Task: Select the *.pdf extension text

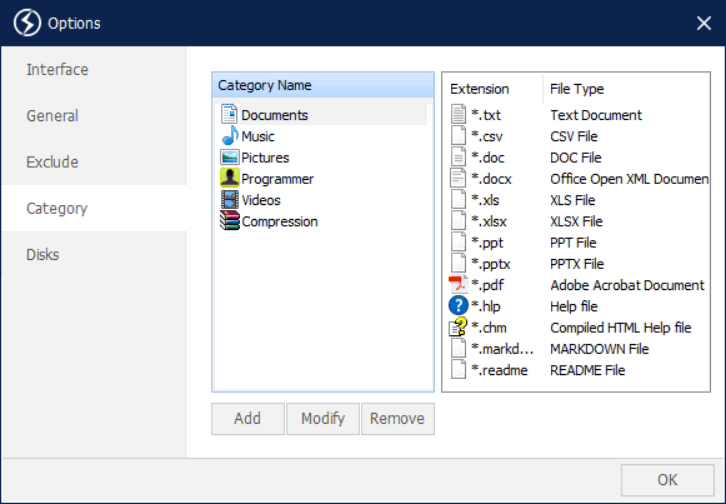Action: 487,285
